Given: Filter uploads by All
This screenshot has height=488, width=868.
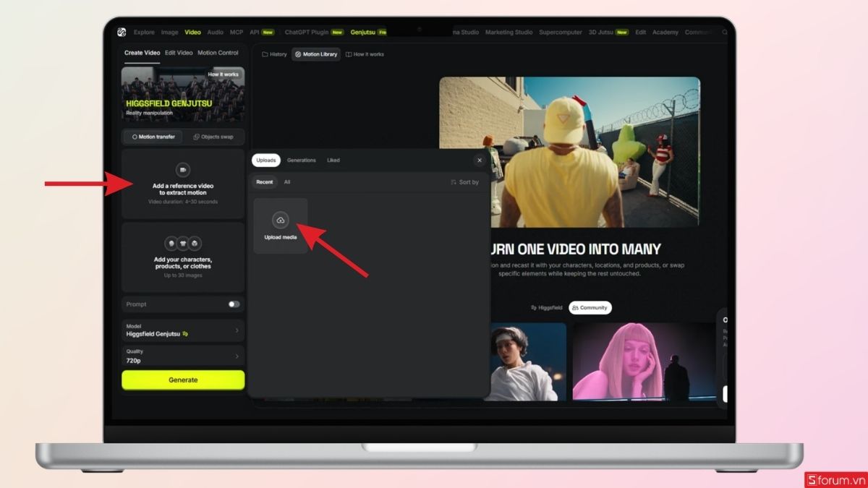Looking at the screenshot, I should 287,182.
